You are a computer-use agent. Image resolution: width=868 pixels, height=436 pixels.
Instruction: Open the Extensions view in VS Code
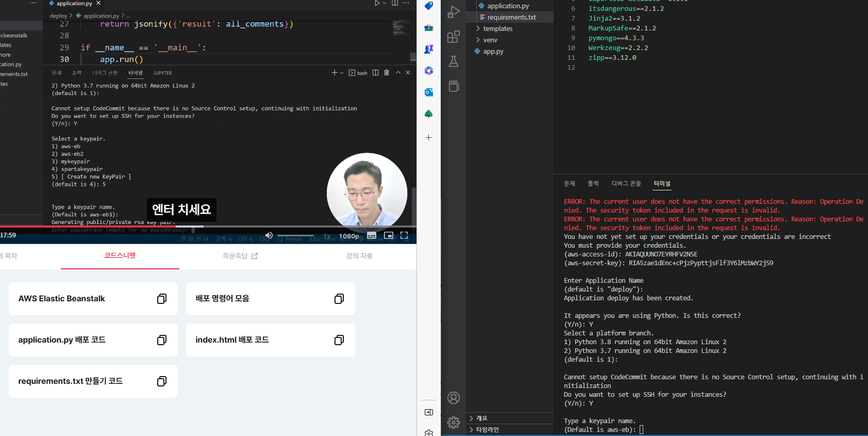point(454,37)
